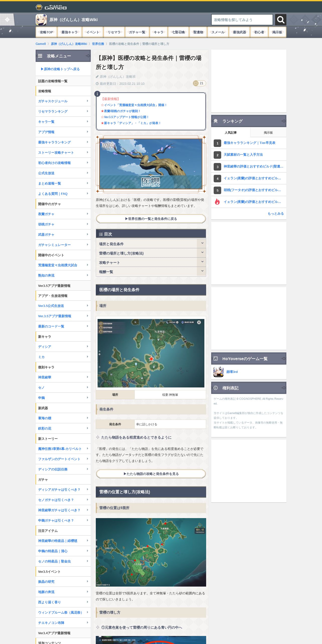
Task: Click 原神の攻略トップへ戻る link
Action: 60,69
